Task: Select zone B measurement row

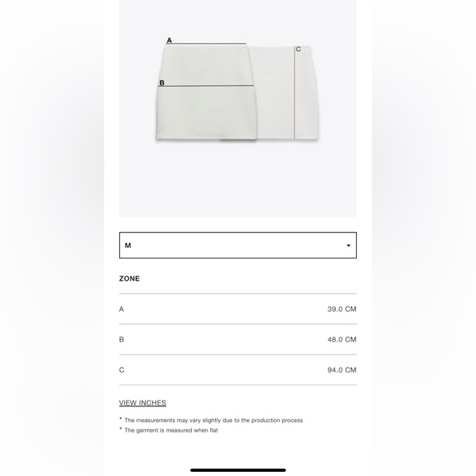Action: tap(238, 340)
